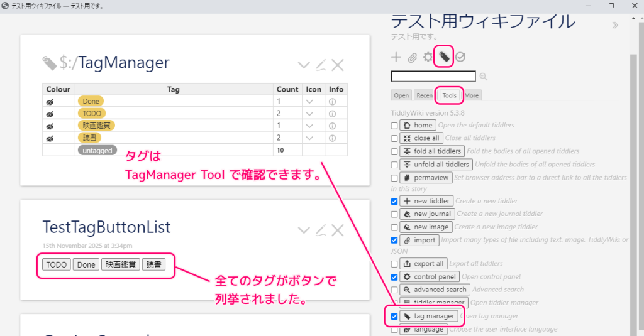Hide sidebar with the double chevron icon
The width and height of the screenshot is (644, 336).
point(615,26)
